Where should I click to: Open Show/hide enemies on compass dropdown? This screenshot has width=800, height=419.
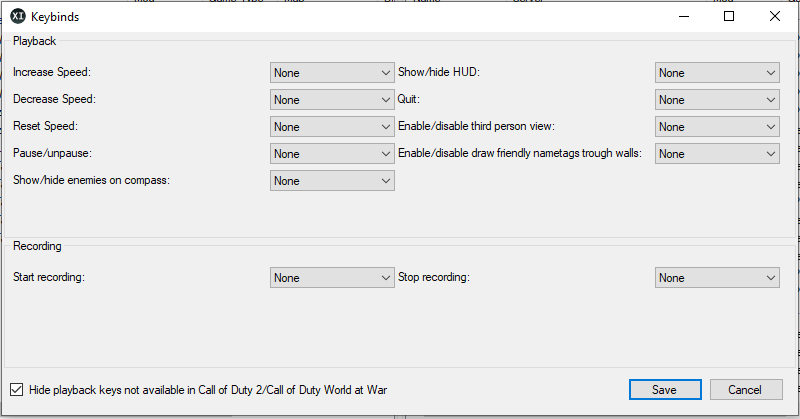point(332,181)
